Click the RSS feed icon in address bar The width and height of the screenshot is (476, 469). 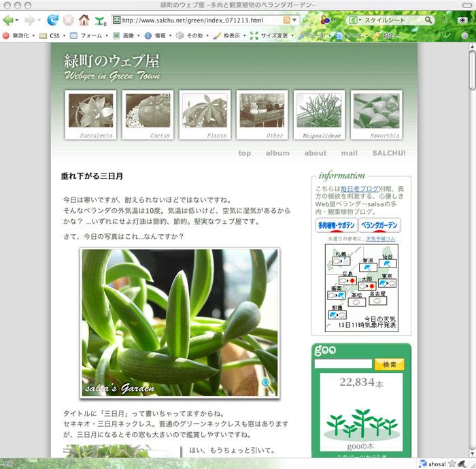pos(287,20)
